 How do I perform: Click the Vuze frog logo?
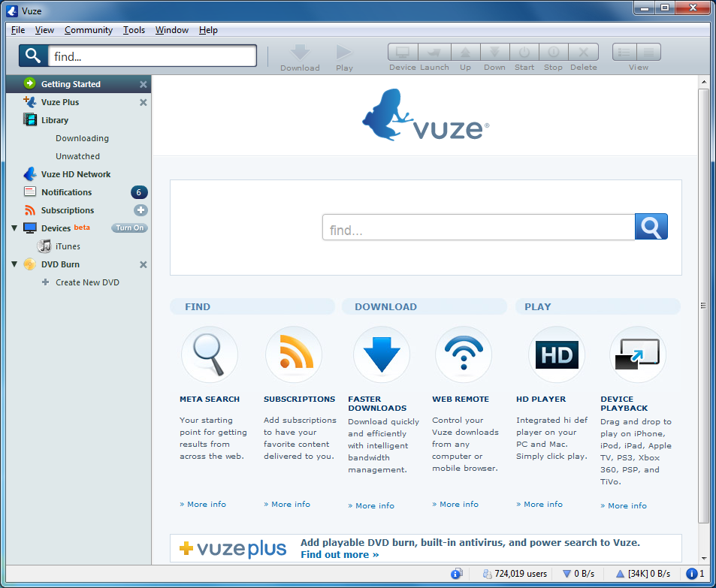pos(425,115)
